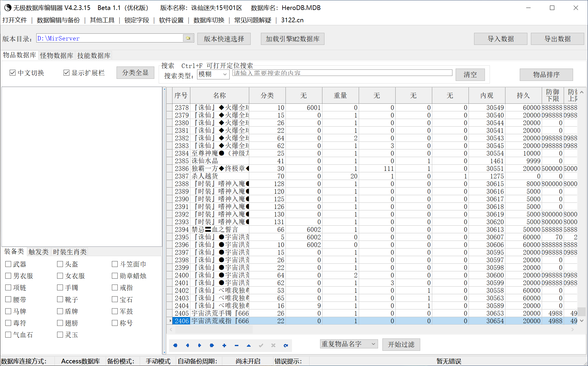Open 打开文件 menu
The image size is (588, 366).
(x=15, y=20)
